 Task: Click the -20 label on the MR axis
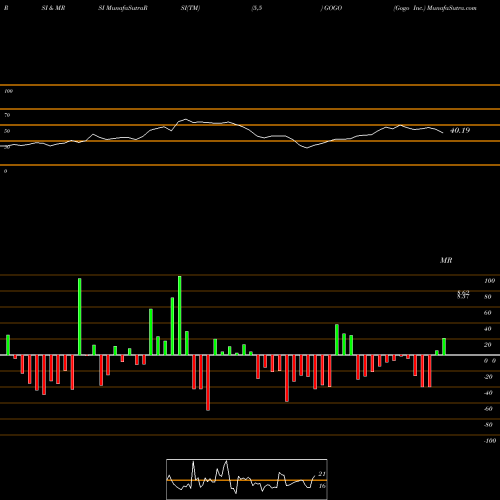coord(488,377)
